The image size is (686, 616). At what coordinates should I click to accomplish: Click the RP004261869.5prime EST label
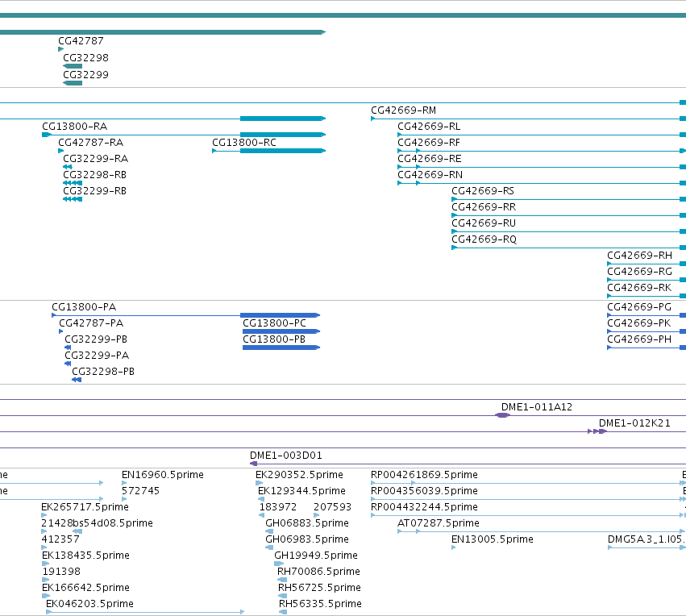point(424,475)
